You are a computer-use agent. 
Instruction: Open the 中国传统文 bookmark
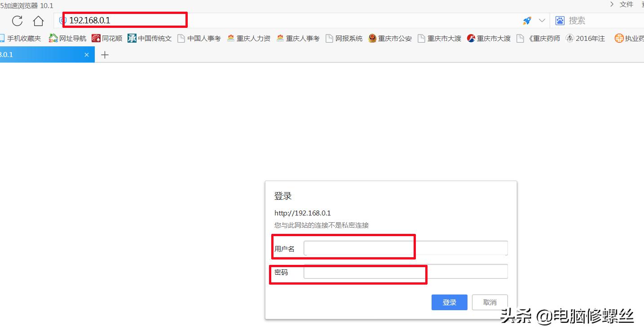click(150, 38)
